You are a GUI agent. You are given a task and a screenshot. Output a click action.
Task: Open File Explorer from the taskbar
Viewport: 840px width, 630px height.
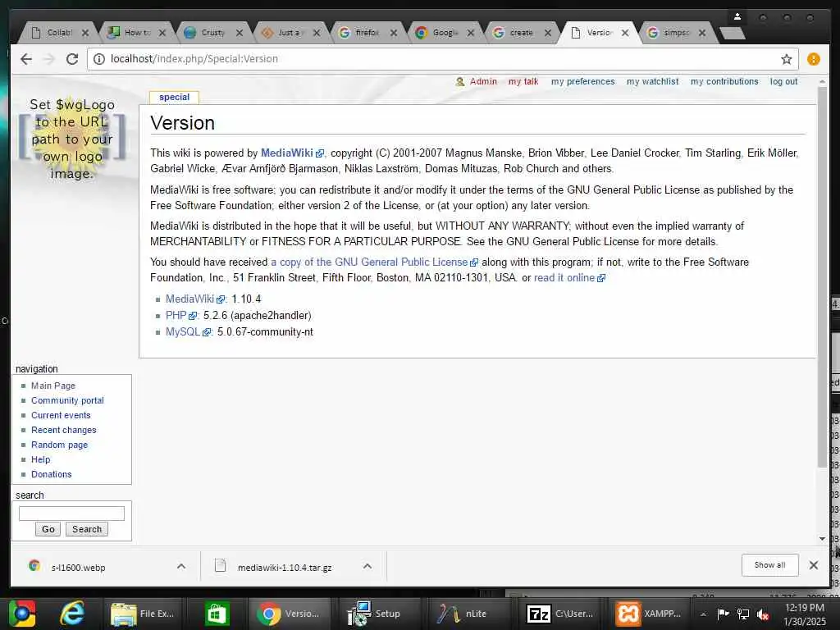[x=143, y=614]
